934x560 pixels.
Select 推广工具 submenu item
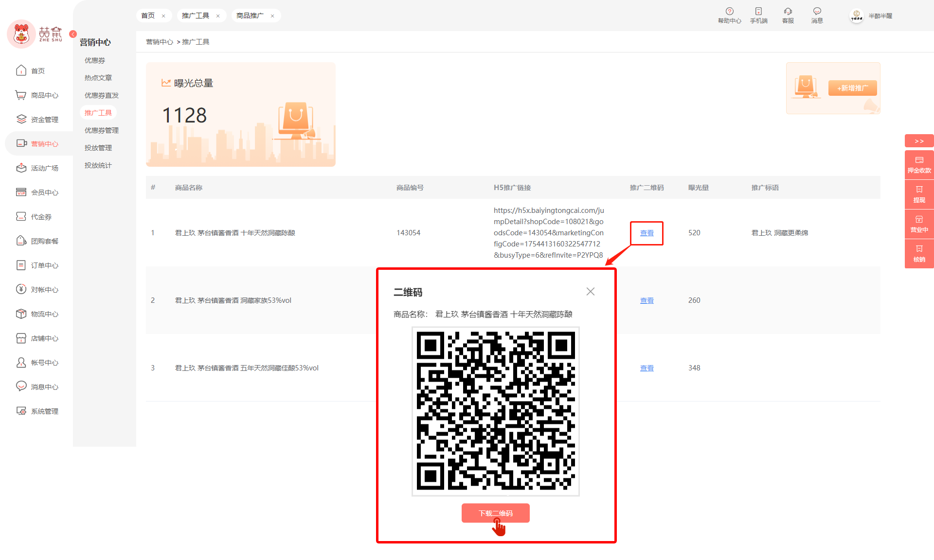98,113
